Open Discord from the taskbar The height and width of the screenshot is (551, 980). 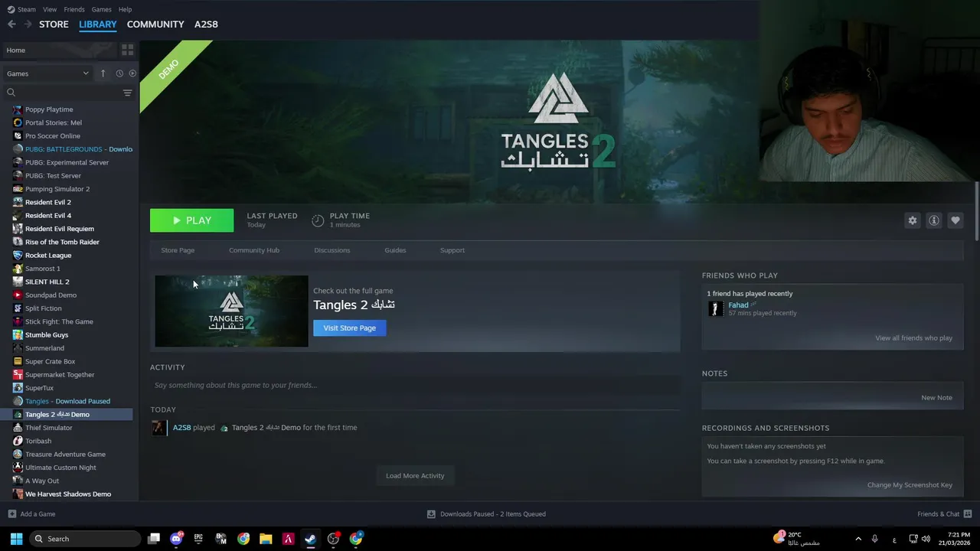(x=176, y=539)
